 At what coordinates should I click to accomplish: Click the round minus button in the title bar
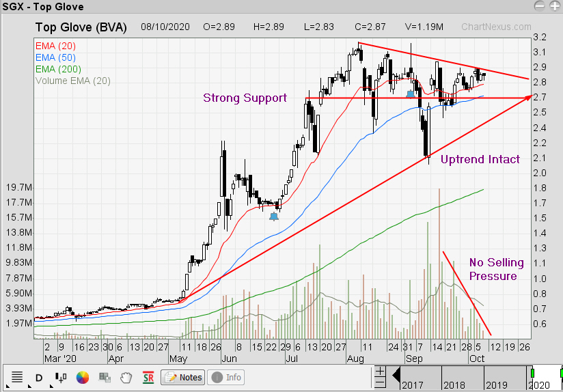coord(540,5)
